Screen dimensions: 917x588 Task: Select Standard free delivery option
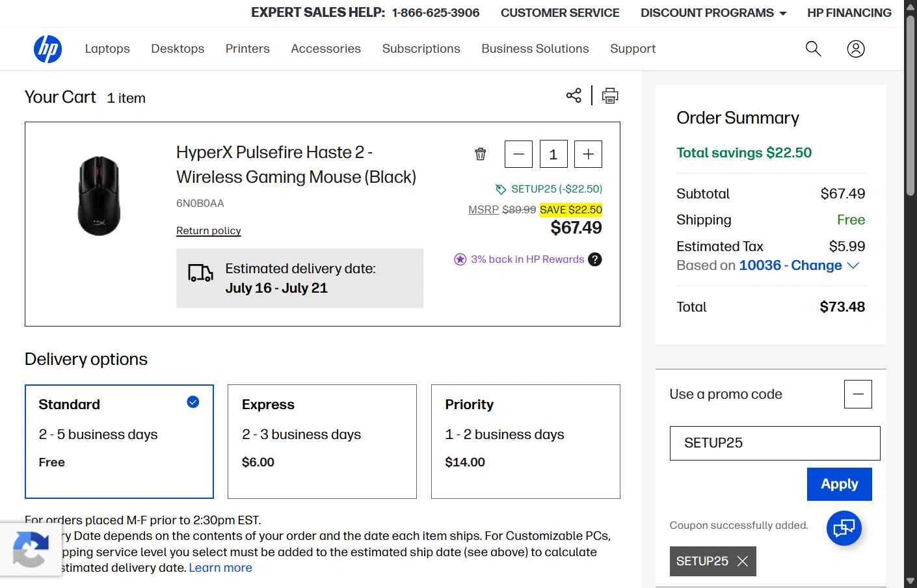tap(120, 442)
